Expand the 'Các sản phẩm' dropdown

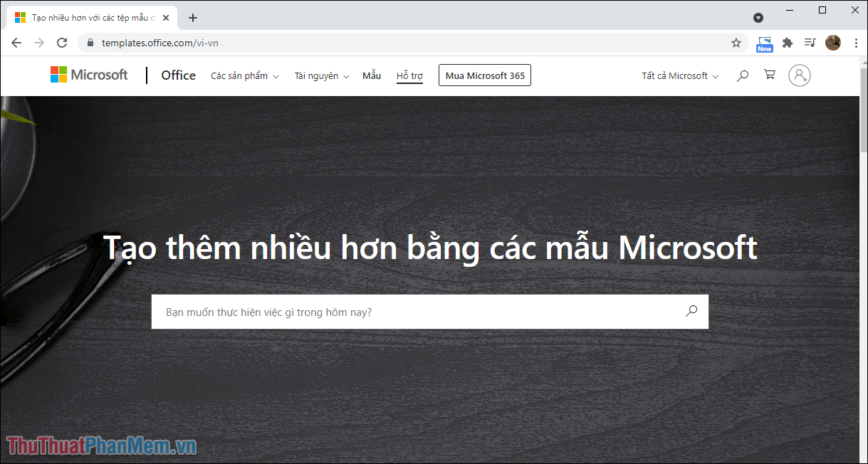click(244, 75)
